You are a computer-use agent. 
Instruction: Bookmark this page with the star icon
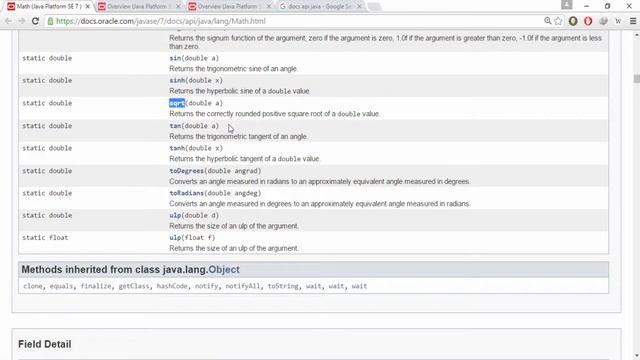click(x=558, y=21)
